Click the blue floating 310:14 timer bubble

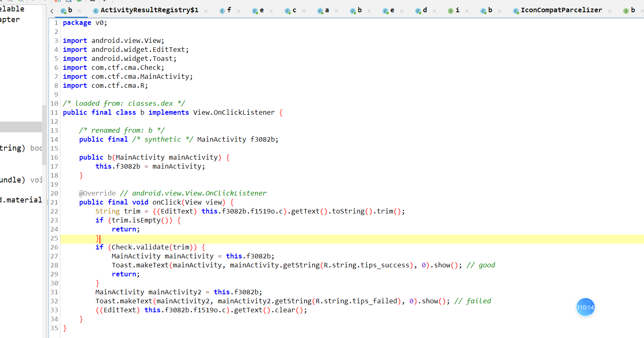(585, 307)
